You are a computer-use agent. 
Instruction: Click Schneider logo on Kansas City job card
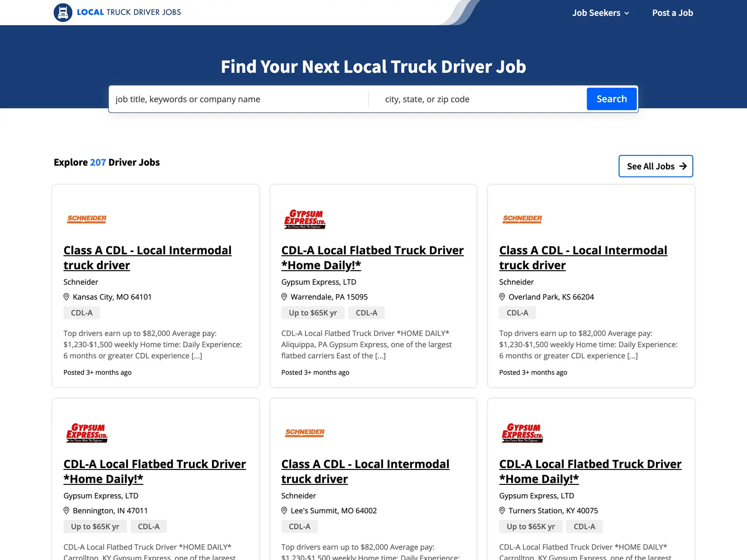point(87,219)
